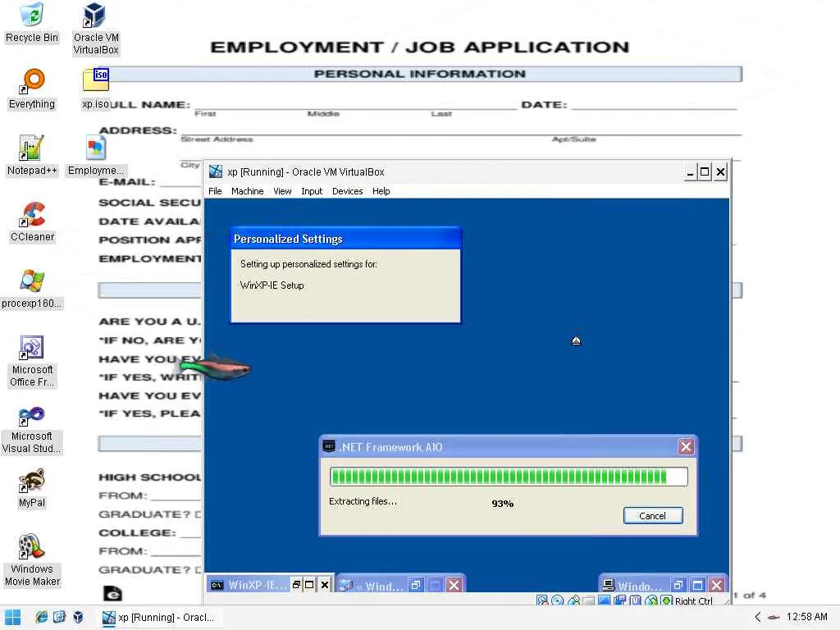The image size is (840, 630).
Task: Select the xp.iso file icon
Action: [96, 89]
